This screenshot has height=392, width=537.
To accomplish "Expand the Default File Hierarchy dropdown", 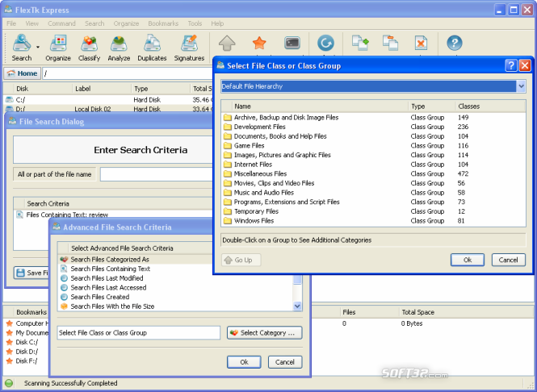I will coord(521,86).
